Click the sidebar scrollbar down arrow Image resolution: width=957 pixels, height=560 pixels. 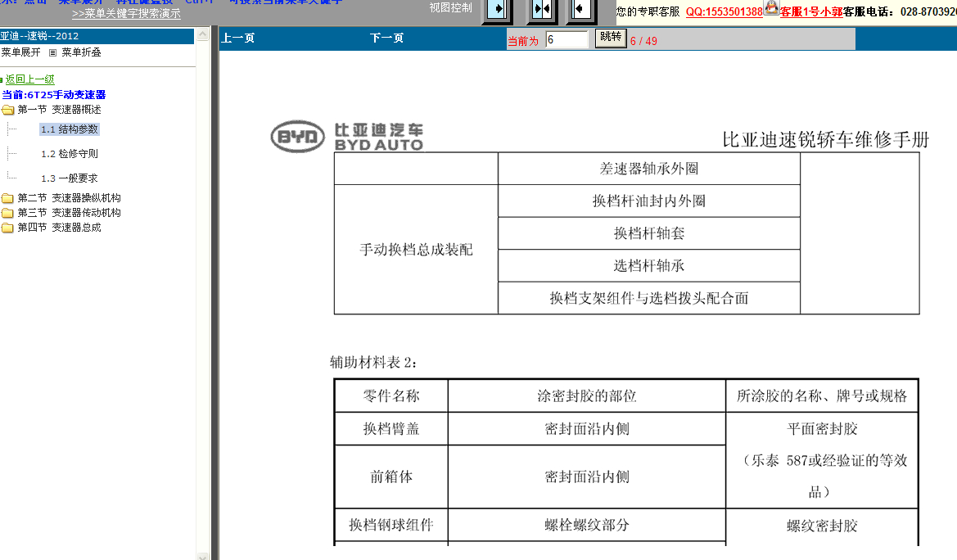pyautogui.click(x=203, y=557)
